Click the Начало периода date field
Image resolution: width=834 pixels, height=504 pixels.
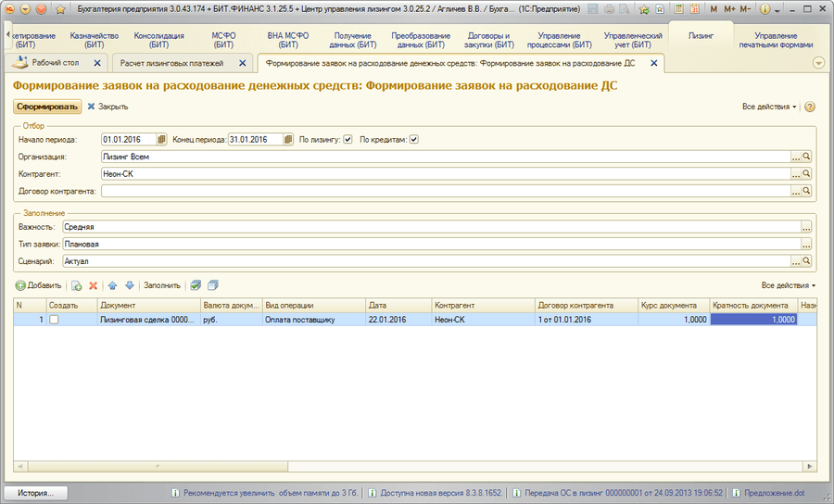coord(129,139)
